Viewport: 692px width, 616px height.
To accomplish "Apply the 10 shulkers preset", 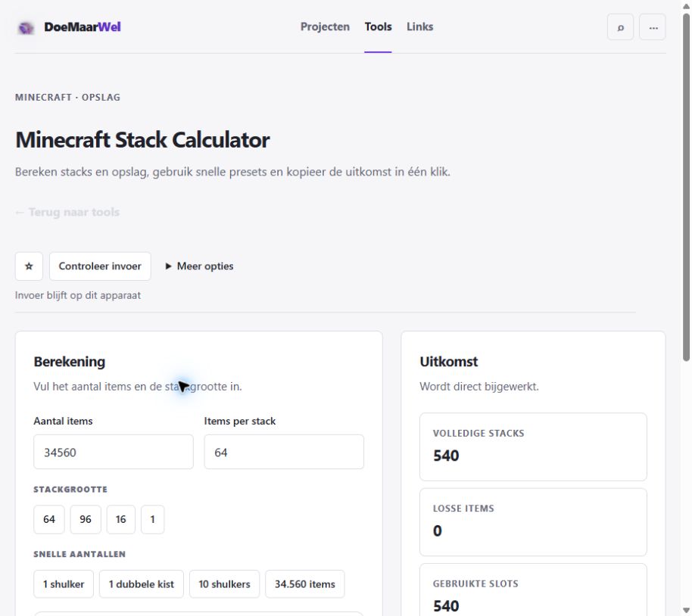I will click(x=225, y=584).
